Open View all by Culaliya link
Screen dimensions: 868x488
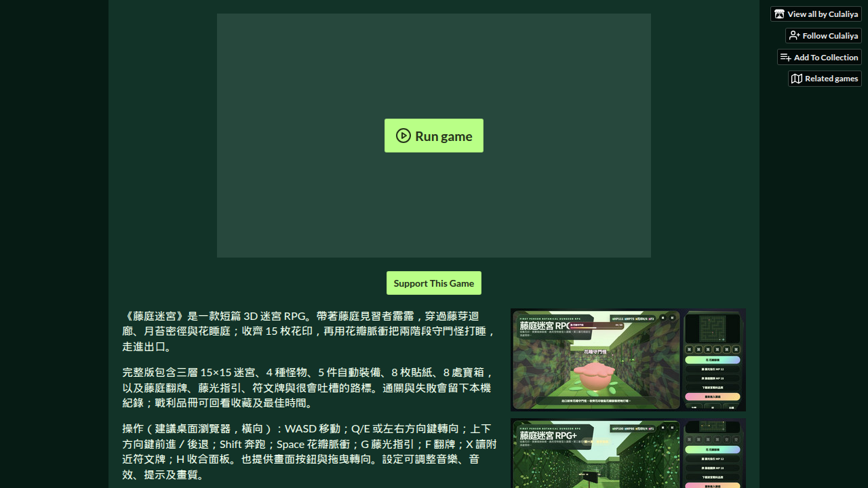(816, 14)
